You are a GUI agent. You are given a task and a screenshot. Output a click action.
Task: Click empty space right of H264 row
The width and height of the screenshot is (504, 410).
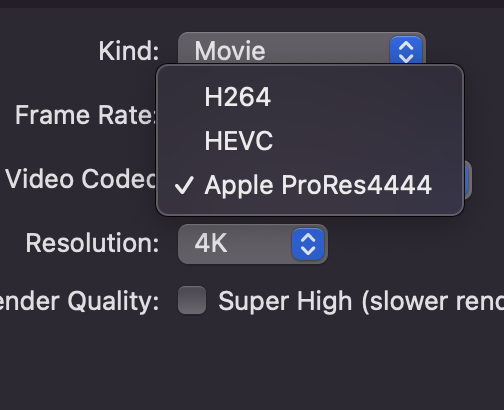[365, 97]
